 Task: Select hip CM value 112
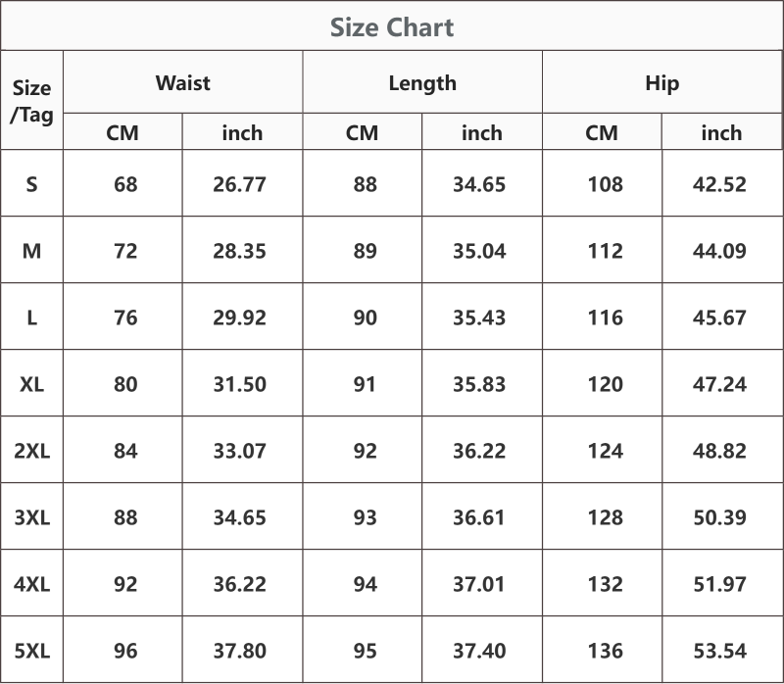tap(605, 251)
